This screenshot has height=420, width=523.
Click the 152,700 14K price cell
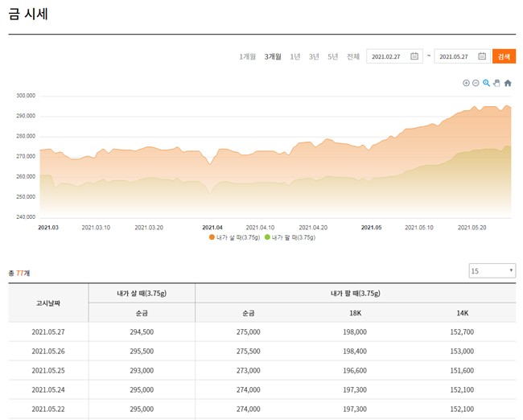[462, 332]
